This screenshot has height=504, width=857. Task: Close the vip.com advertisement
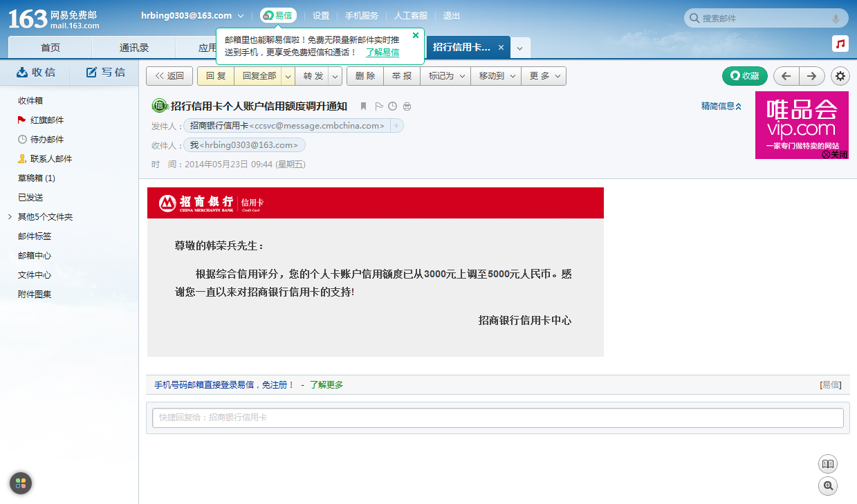click(834, 154)
